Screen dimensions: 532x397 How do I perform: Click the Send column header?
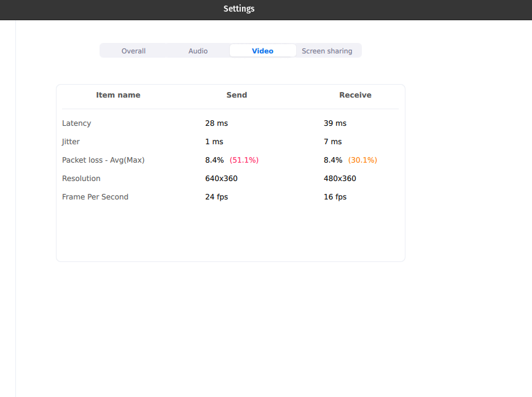pos(237,95)
